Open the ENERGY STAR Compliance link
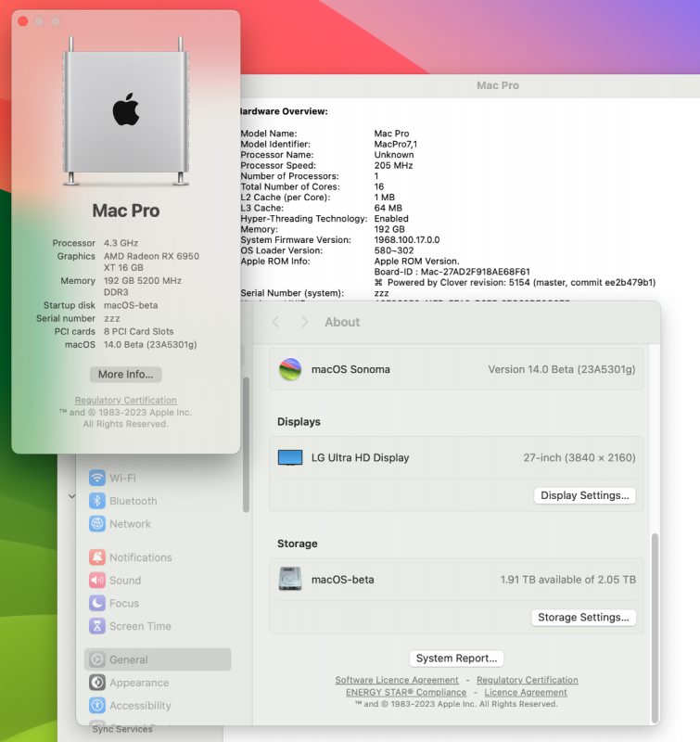 coord(406,692)
